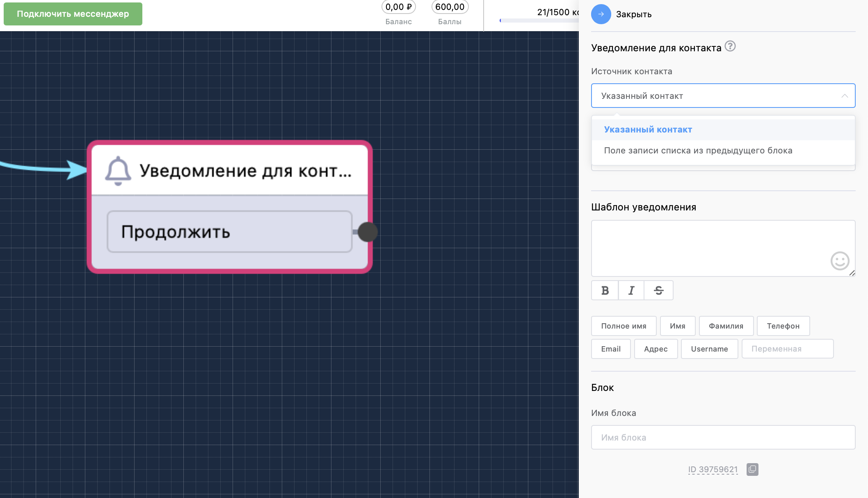Copy the block ID using the copy icon
This screenshot has width=868, height=498.
pyautogui.click(x=753, y=470)
